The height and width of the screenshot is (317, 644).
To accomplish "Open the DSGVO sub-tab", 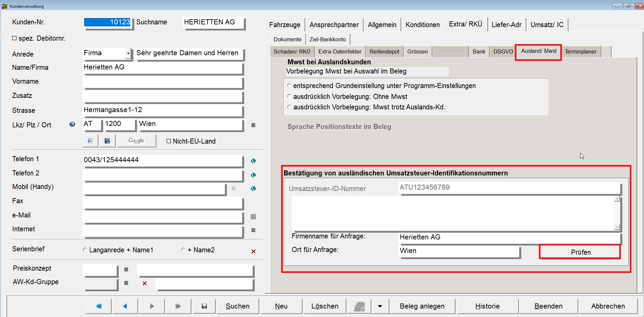I will click(503, 51).
